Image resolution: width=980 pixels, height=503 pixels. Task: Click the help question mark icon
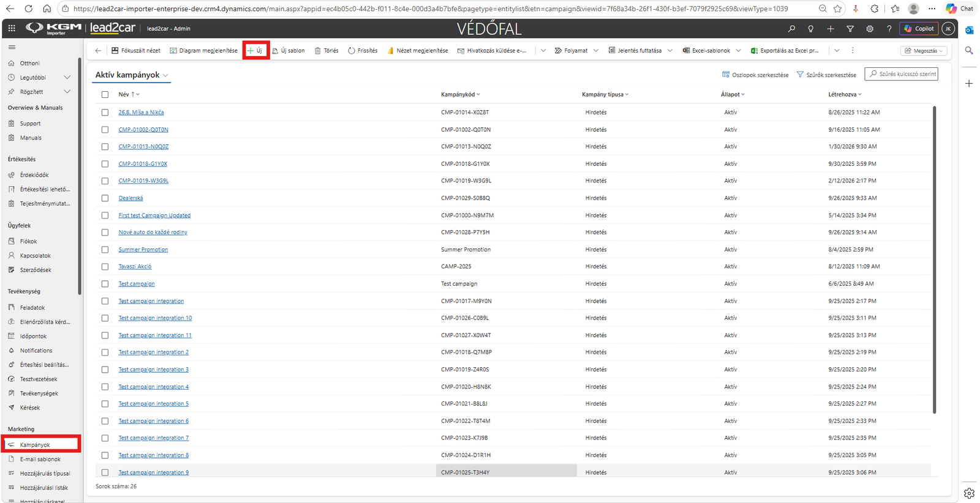click(889, 29)
